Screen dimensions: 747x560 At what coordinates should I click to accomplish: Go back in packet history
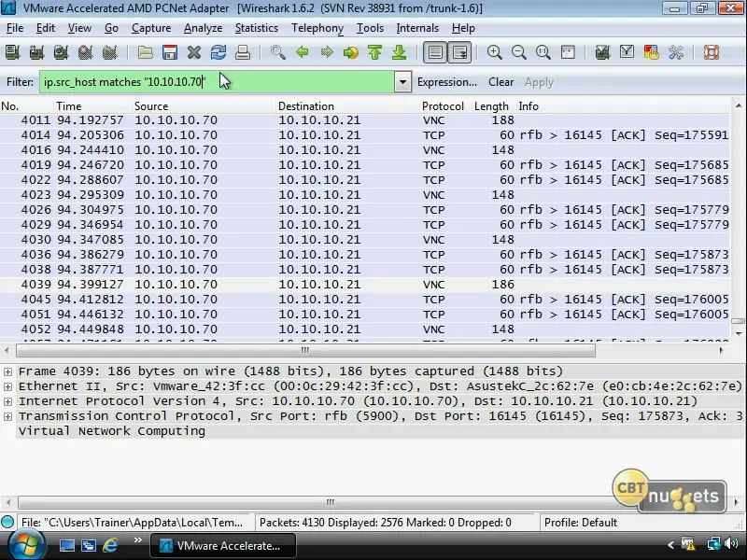303,52
